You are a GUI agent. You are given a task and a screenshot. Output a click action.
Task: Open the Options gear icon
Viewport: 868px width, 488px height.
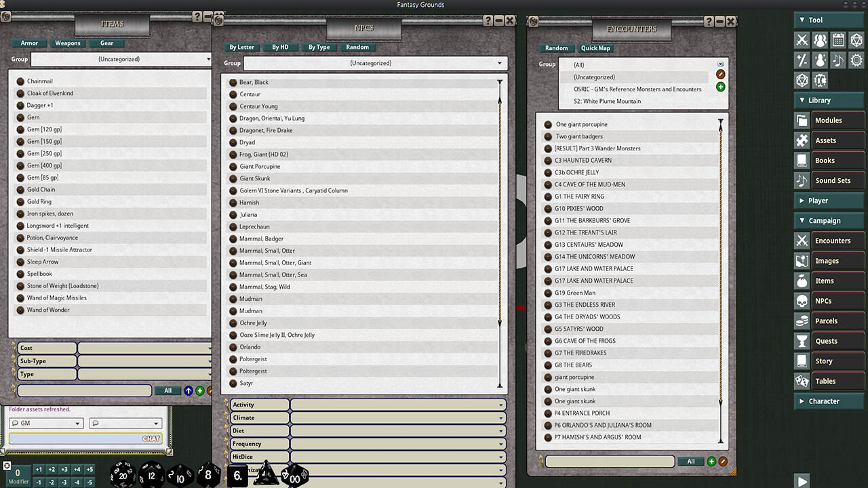856,60
